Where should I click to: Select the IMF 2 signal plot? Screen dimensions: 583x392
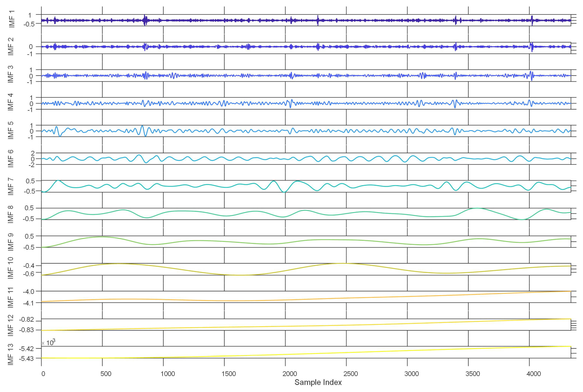306,47
